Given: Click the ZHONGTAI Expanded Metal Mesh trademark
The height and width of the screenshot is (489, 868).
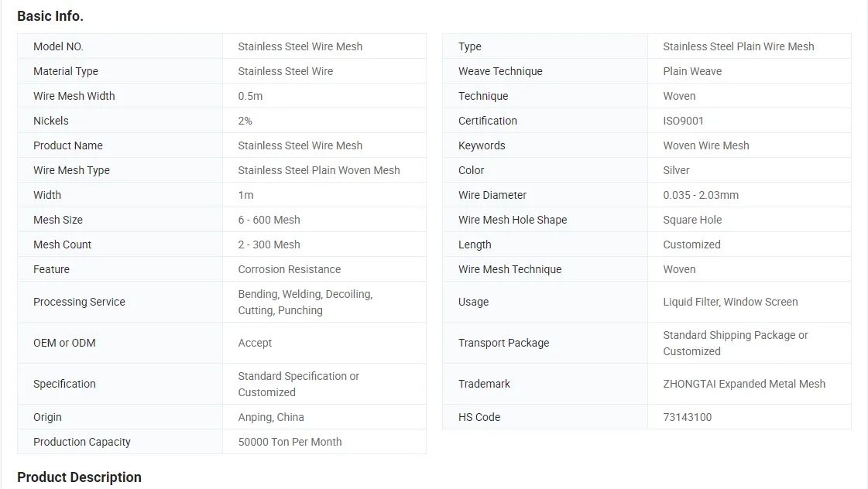Looking at the screenshot, I should [x=744, y=384].
